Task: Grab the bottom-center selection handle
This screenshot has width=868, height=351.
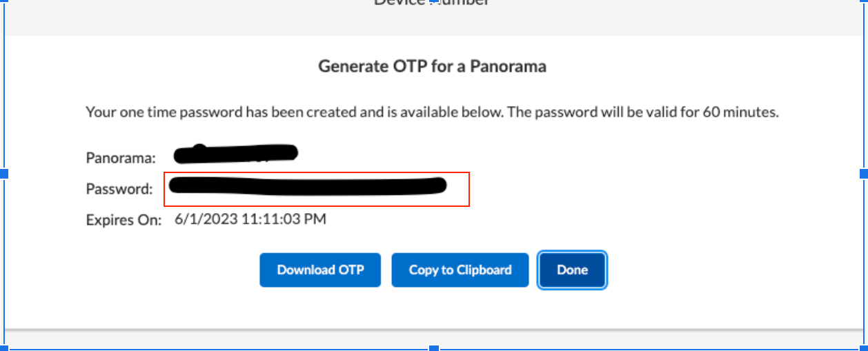Action: [434, 348]
